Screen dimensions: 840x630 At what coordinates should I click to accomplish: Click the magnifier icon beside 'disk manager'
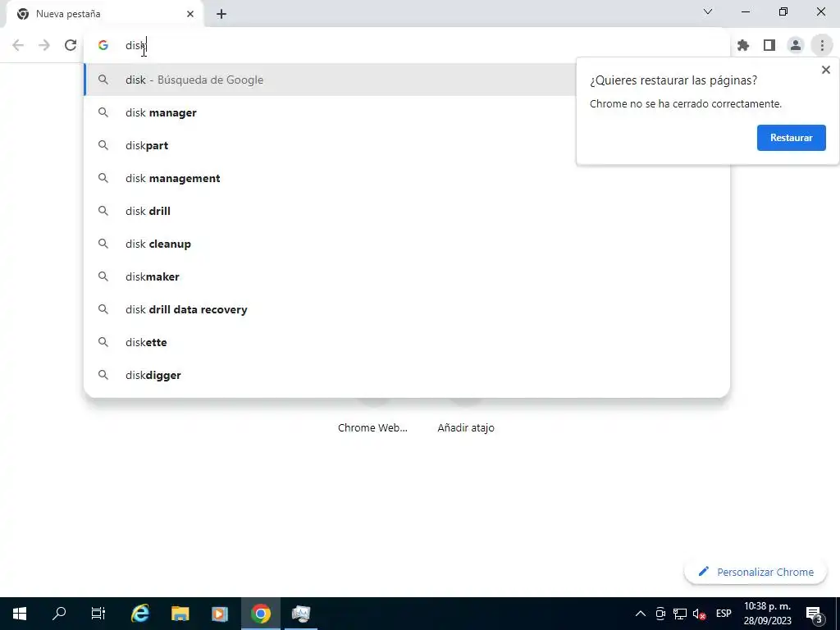103,112
